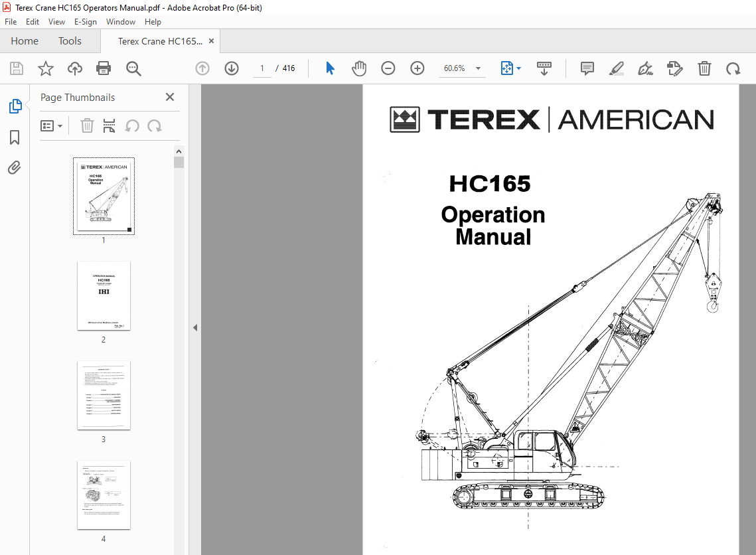Add file to Starred with star icon
This screenshot has height=555, width=756.
(x=46, y=68)
